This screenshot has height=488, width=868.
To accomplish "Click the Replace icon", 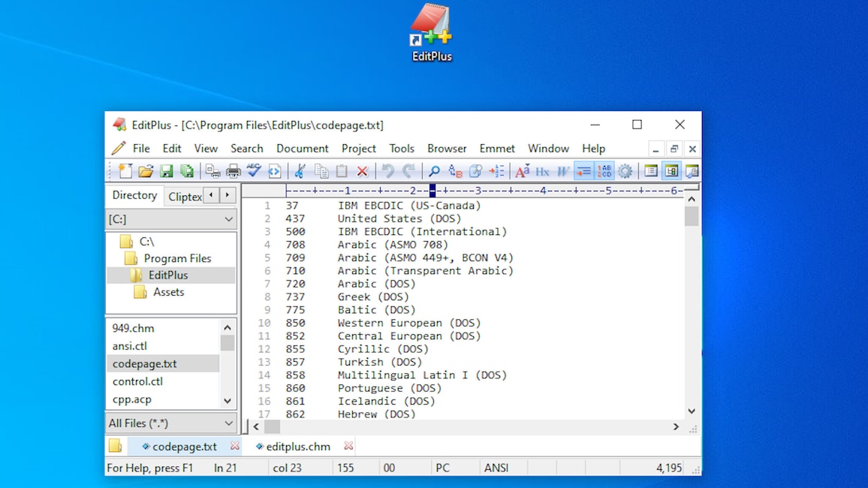I will [x=455, y=171].
